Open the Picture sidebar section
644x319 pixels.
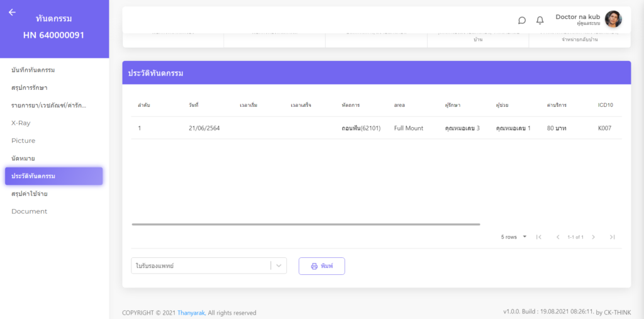pos(23,141)
